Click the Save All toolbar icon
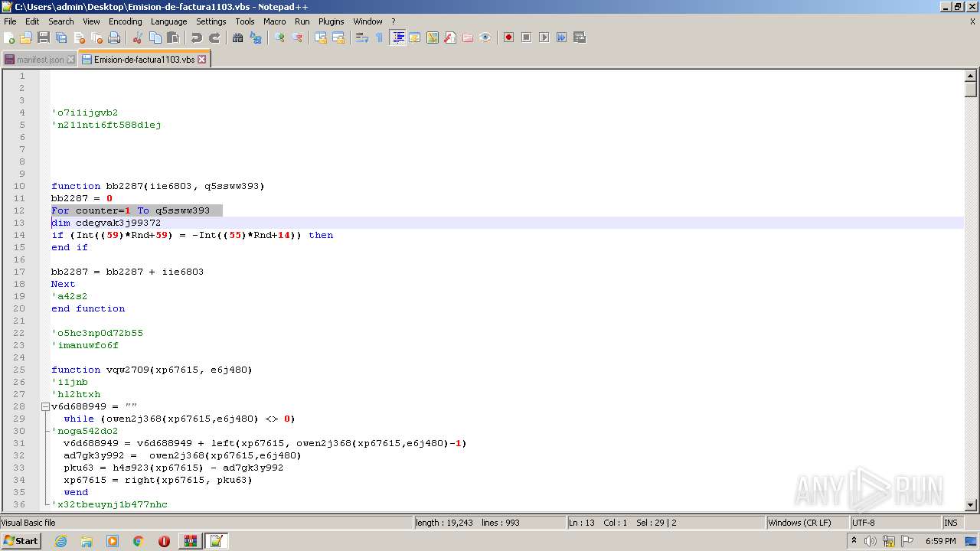This screenshot has width=980, height=551. [x=61, y=37]
